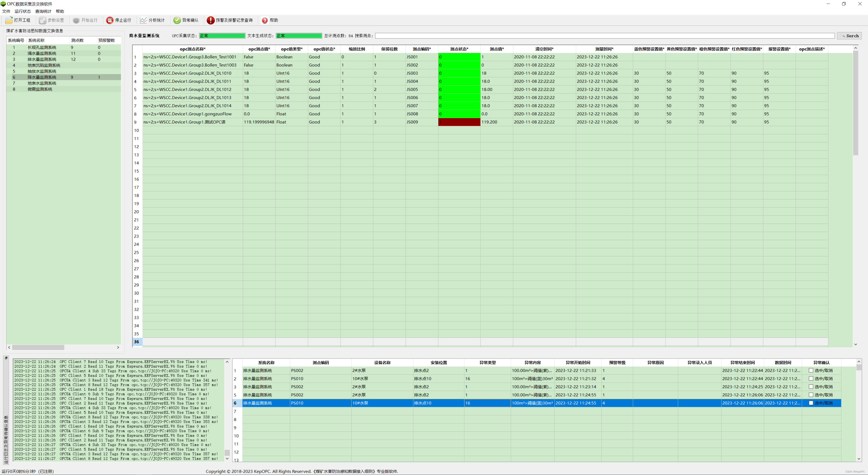Screen dimensions: 868x475
Task: Click the Stop Running red icon
Action: [x=110, y=20]
